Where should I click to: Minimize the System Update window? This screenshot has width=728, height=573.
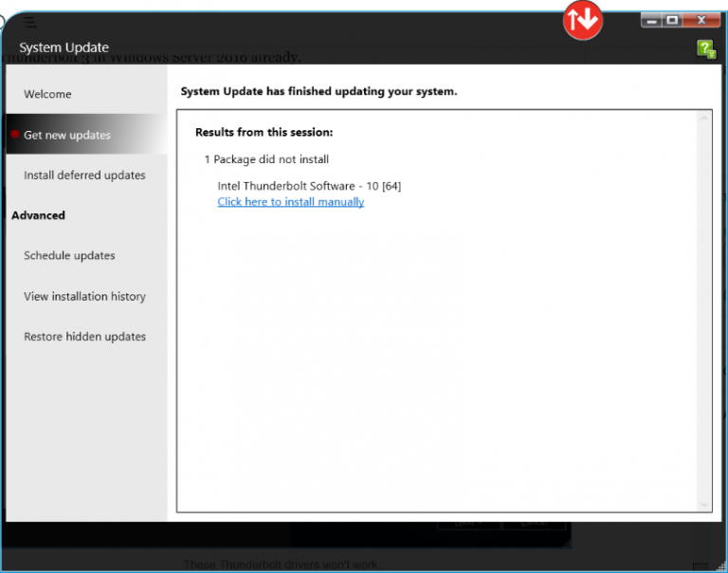pos(651,19)
